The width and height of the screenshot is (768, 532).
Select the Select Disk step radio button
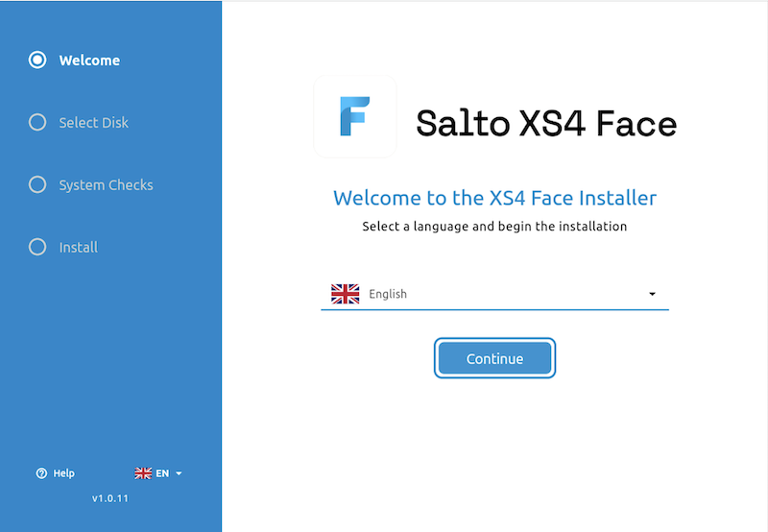coord(37,122)
